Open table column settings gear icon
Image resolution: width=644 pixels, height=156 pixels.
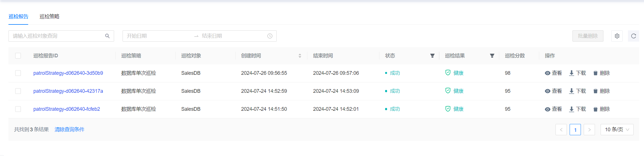point(617,36)
